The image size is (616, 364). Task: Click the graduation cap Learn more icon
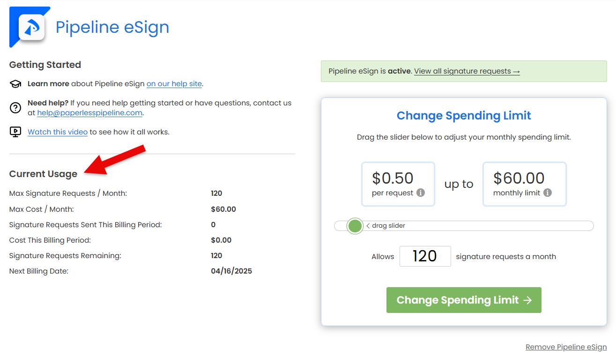15,84
